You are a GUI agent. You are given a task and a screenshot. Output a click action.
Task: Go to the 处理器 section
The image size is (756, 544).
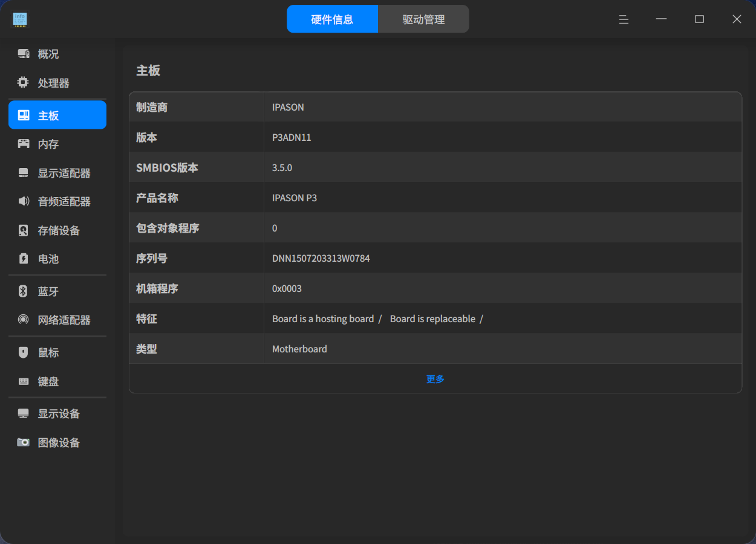[57, 83]
